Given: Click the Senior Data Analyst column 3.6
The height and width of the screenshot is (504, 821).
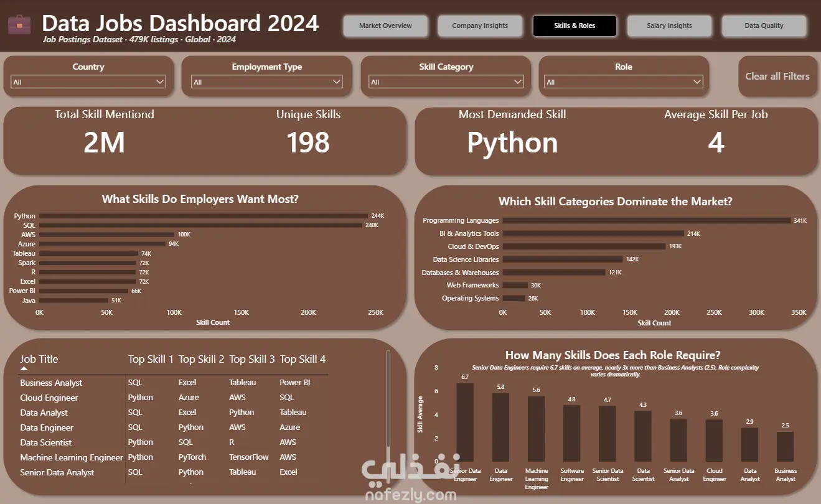Looking at the screenshot, I should [678, 441].
